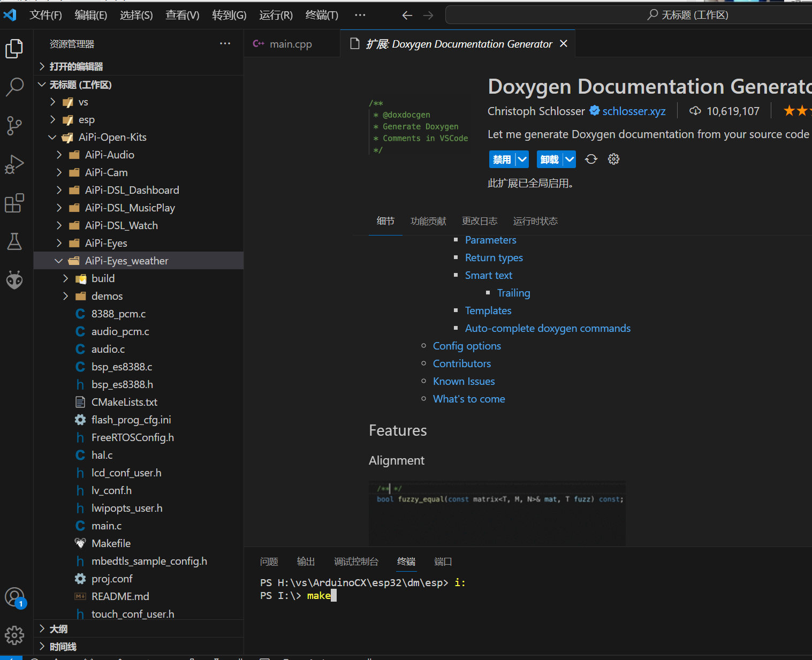
Task: Click the Alignment demo code image
Action: pos(497,513)
